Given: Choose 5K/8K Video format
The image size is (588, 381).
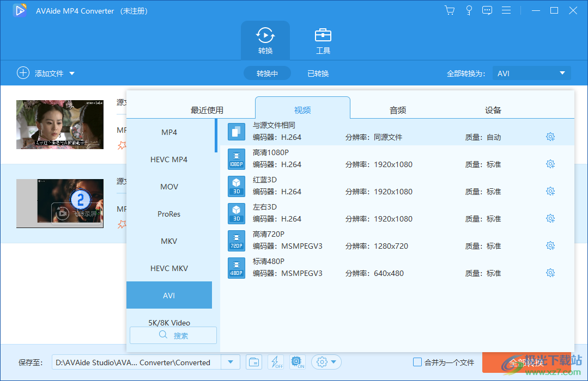Looking at the screenshot, I should (x=169, y=322).
